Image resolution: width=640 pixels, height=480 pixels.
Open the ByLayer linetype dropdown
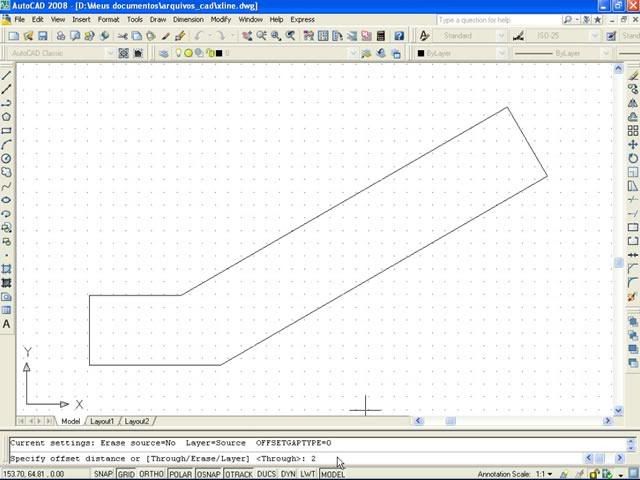coord(606,53)
